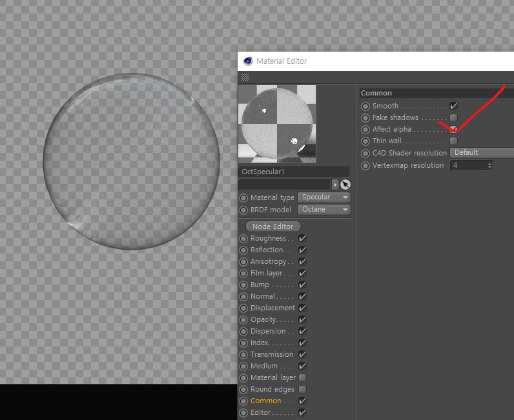Select the Editor channel

pyautogui.click(x=261, y=413)
